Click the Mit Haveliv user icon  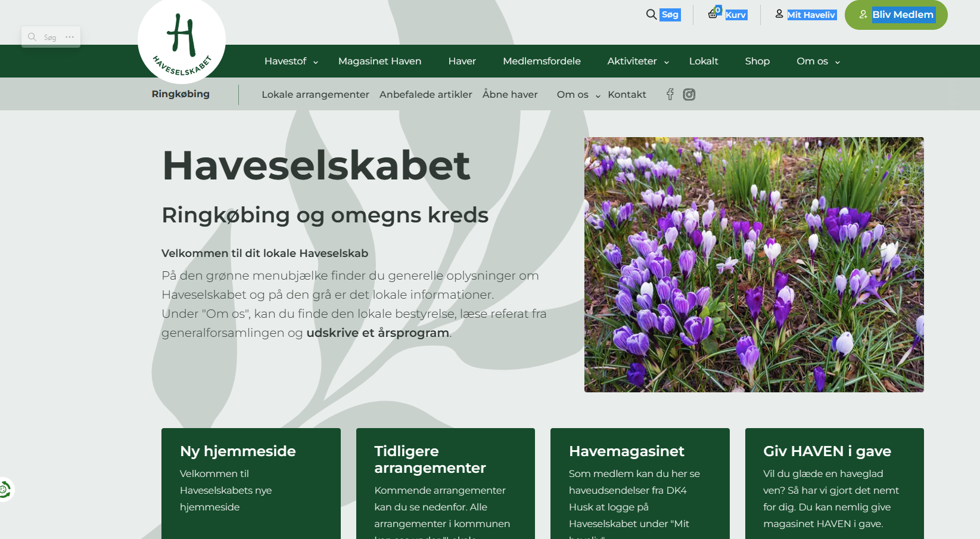pos(779,14)
